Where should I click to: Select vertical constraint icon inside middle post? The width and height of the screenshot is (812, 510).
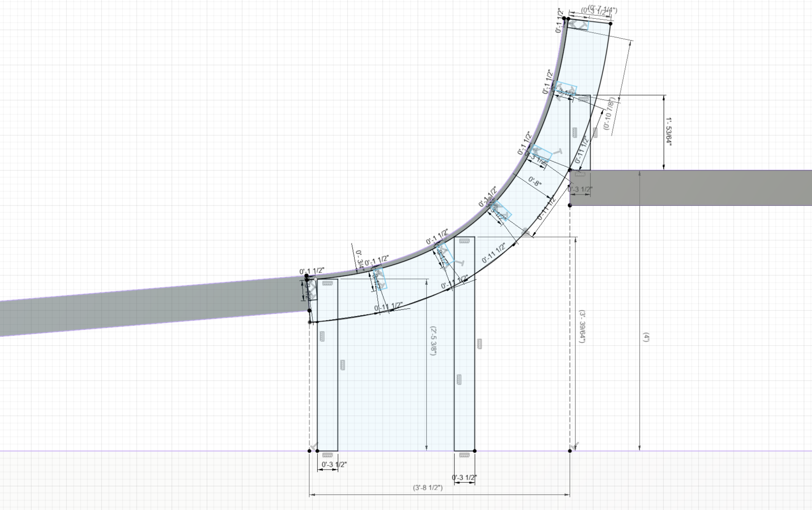point(459,380)
